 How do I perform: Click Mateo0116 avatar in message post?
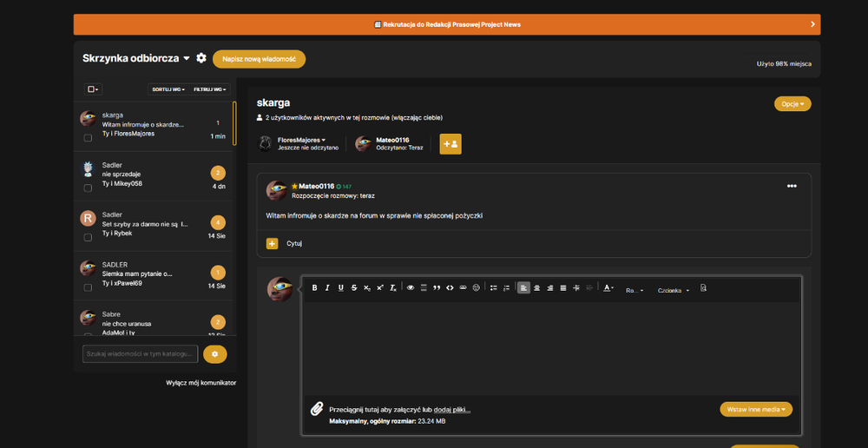[x=276, y=190]
